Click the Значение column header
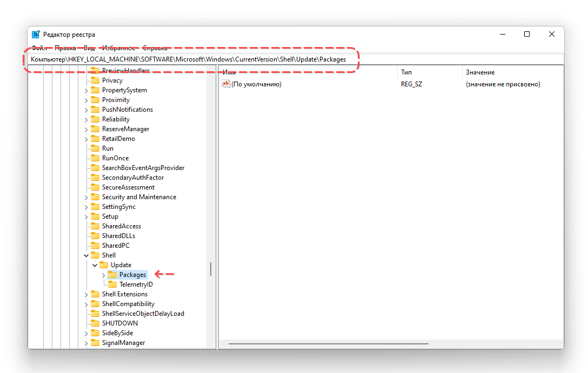This screenshot has height=373, width=588. pos(513,72)
